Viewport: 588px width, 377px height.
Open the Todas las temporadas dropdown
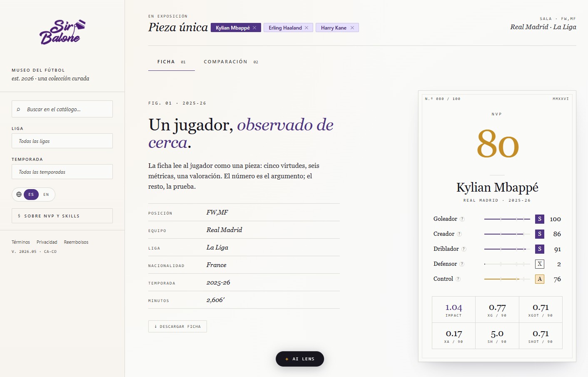62,172
